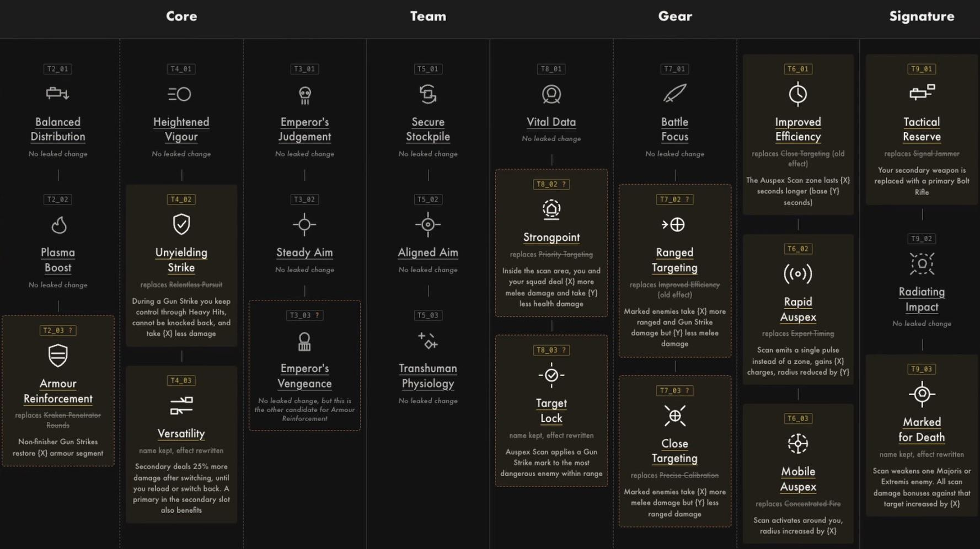This screenshot has width=980, height=549.
Task: Click the Emperor's Judgement skull icon
Action: click(304, 95)
